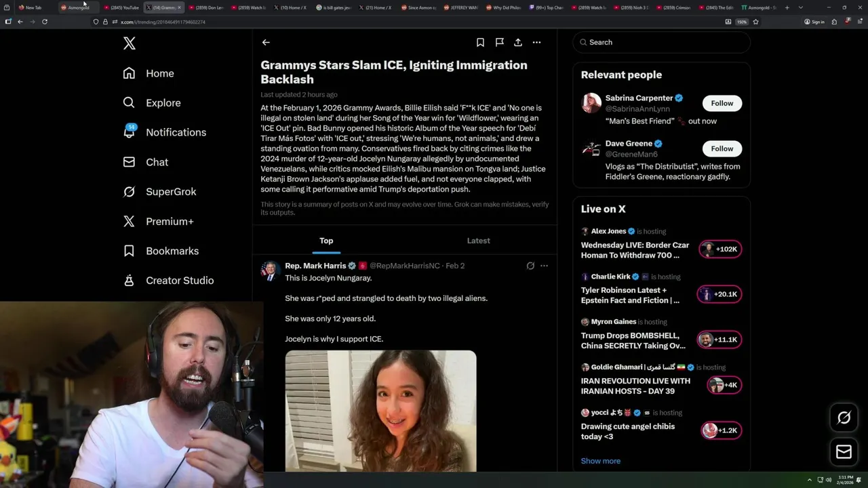Reload the page in the browser
The image size is (868, 488).
(x=45, y=22)
